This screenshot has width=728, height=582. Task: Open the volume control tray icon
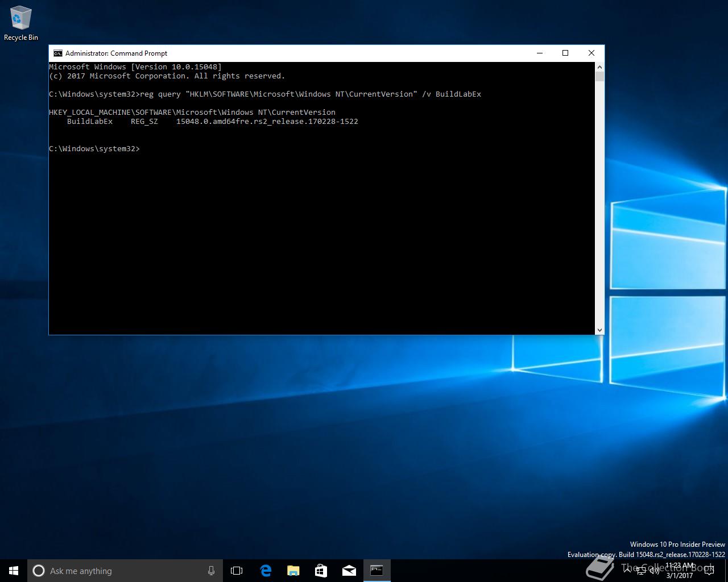(x=655, y=571)
